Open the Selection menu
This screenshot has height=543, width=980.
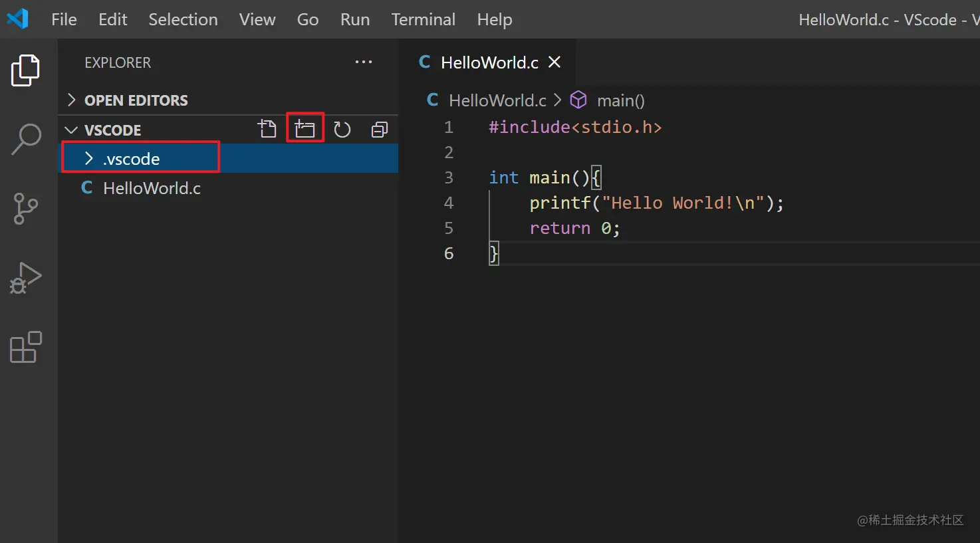pos(183,19)
